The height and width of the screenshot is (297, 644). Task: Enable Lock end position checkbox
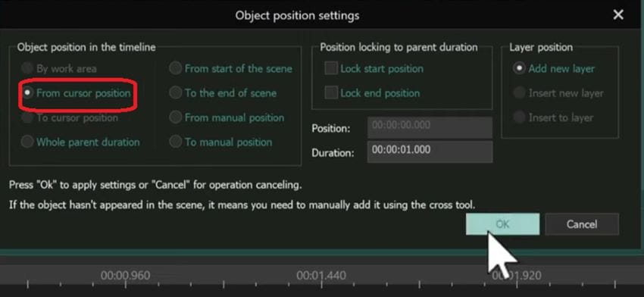331,93
